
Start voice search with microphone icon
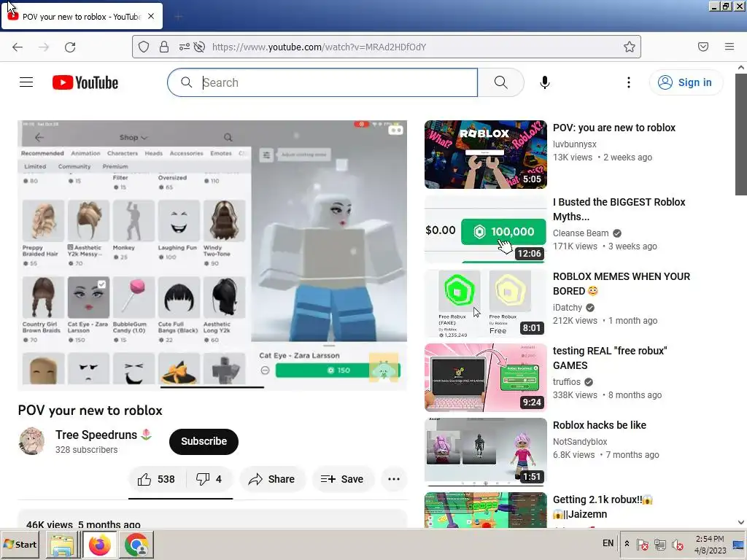[544, 82]
